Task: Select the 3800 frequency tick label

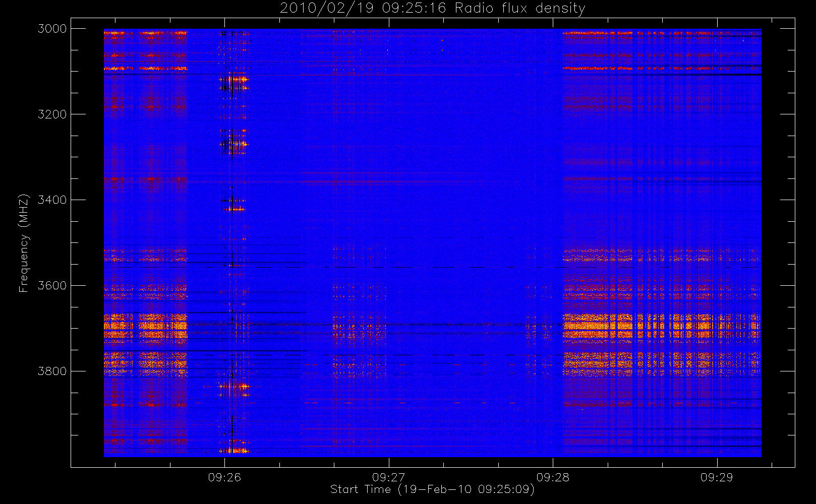Action: click(52, 371)
